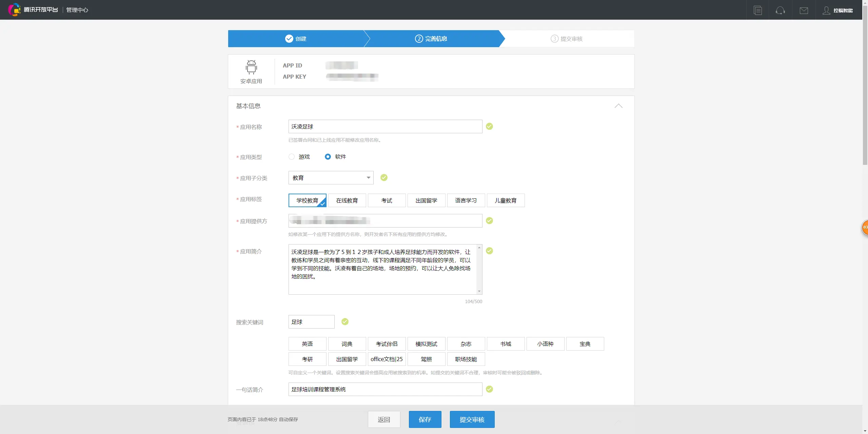Image resolution: width=868 pixels, height=434 pixels.
Task: Open the mail messages icon
Action: coord(804,10)
